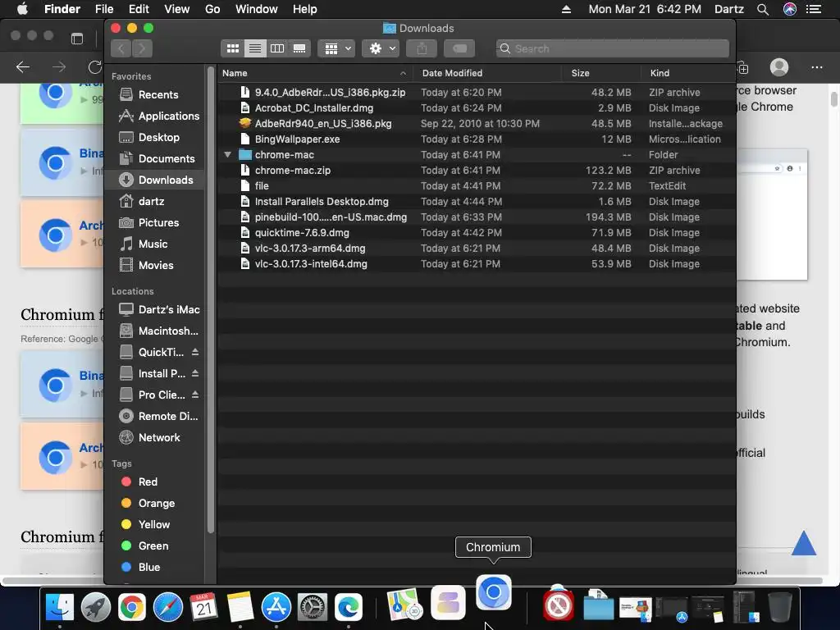840x630 pixels.
Task: Select vlc-3.0.17.3-arm64.dmg file
Action: (x=477, y=248)
